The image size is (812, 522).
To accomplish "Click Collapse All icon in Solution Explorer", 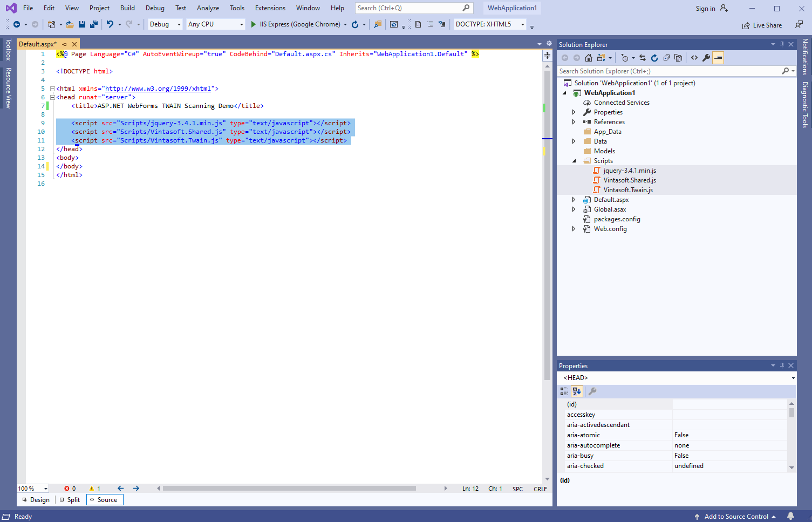I will point(667,58).
